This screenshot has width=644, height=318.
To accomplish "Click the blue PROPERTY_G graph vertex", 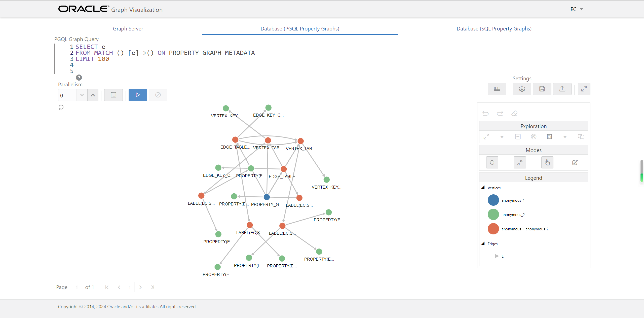I will click(x=267, y=197).
